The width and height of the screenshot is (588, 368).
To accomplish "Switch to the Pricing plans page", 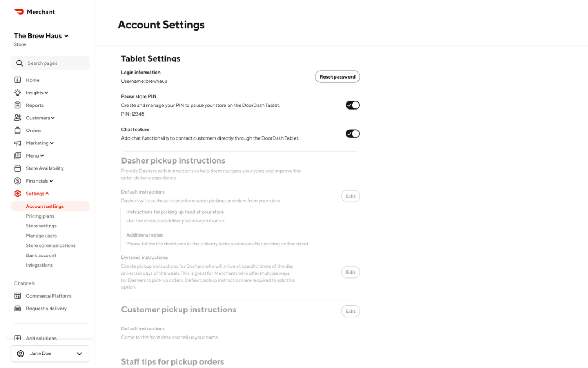I will pyautogui.click(x=41, y=215).
